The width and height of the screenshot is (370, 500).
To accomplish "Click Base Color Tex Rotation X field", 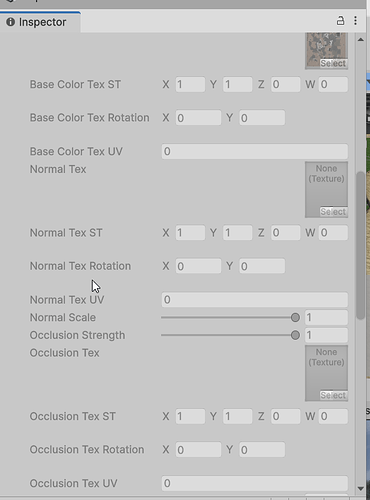I will [x=198, y=118].
